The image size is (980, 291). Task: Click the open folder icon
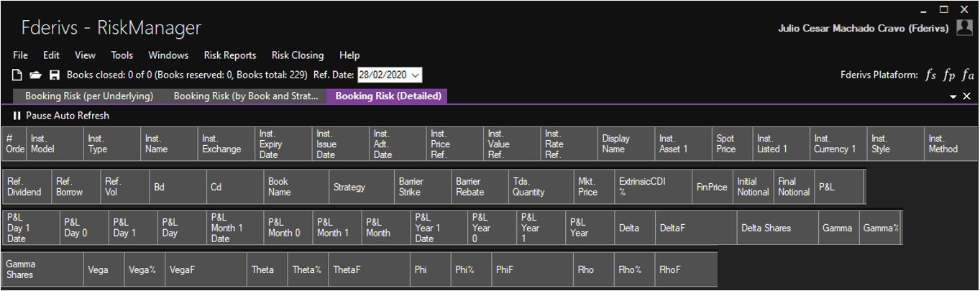coord(35,75)
